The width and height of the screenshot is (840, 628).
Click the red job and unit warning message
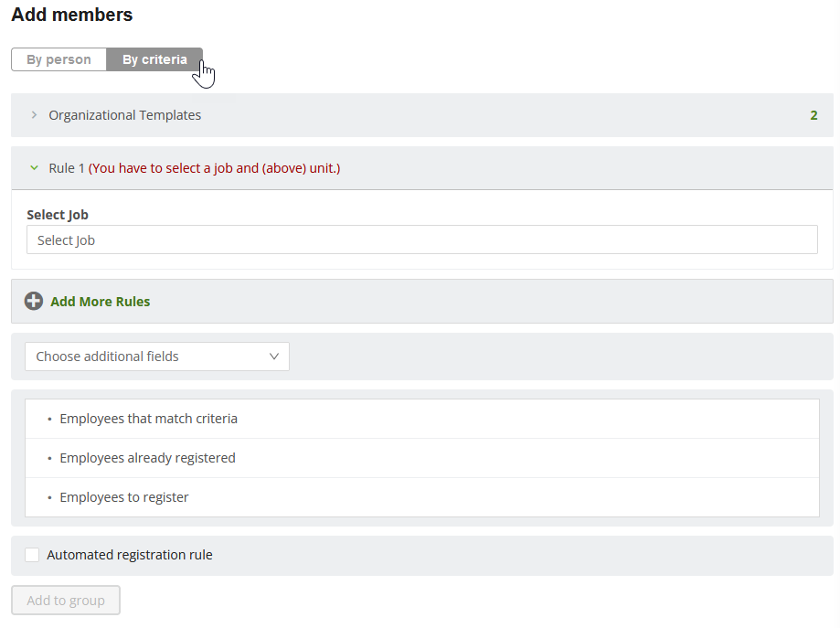(214, 168)
